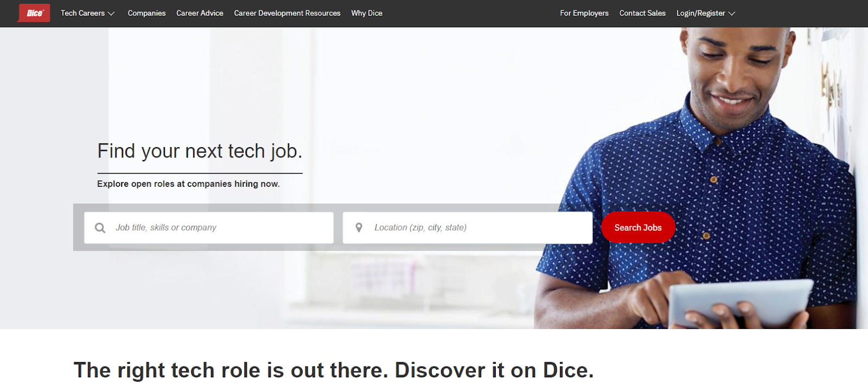Click The right tech role headline
The width and height of the screenshot is (868, 392).
coord(334,370)
